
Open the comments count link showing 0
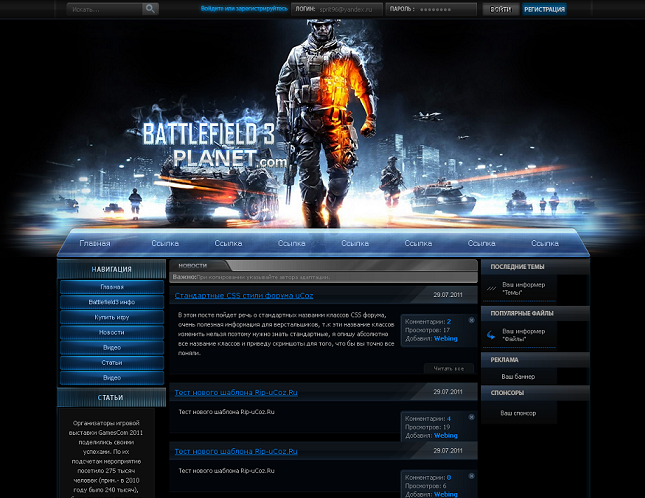(x=449, y=477)
